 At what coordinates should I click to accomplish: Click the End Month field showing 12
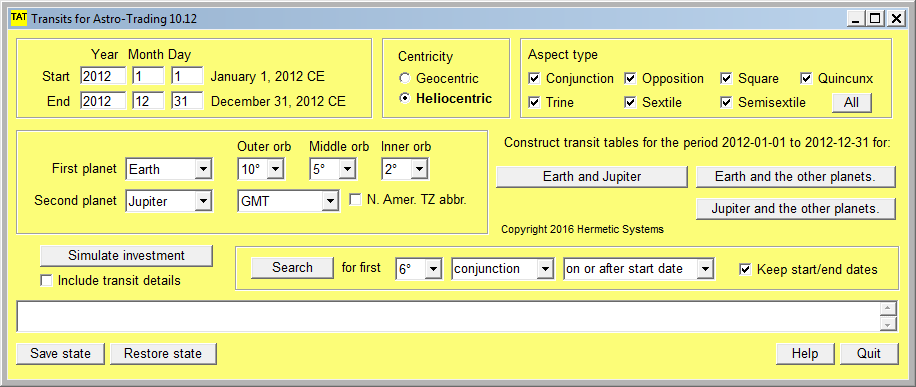[x=148, y=101]
